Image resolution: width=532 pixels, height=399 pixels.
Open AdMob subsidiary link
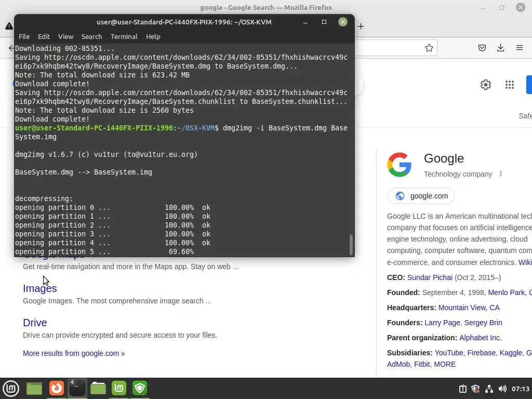(398, 364)
